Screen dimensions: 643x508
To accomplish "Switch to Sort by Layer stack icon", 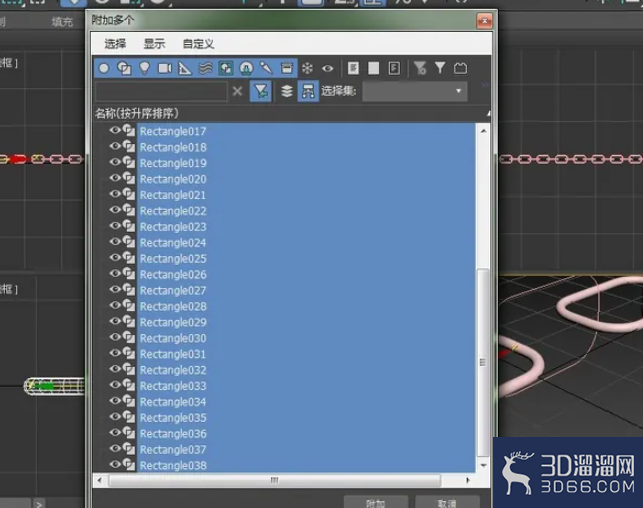I will point(287,91).
